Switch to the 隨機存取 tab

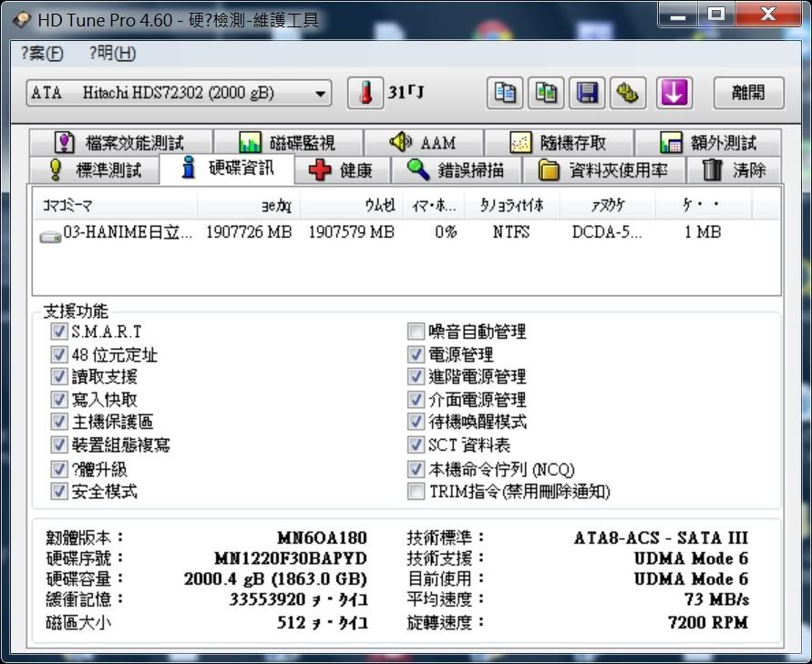tap(559, 142)
